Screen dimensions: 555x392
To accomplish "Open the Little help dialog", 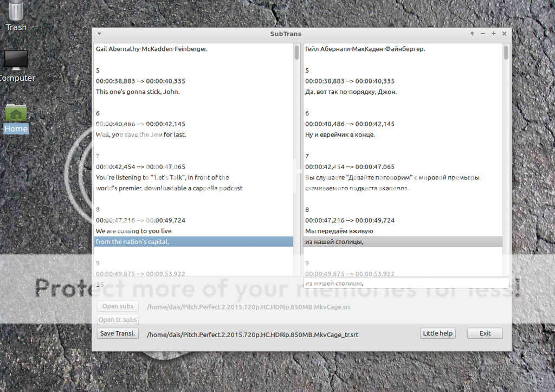I will tap(438, 333).
